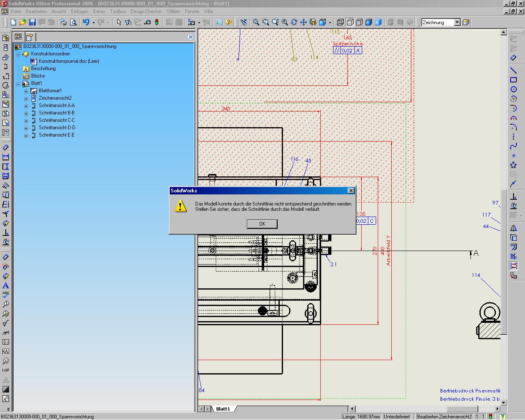Select the Blatt1 sheet tab
The width and height of the screenshot is (525, 420).
[x=223, y=409]
